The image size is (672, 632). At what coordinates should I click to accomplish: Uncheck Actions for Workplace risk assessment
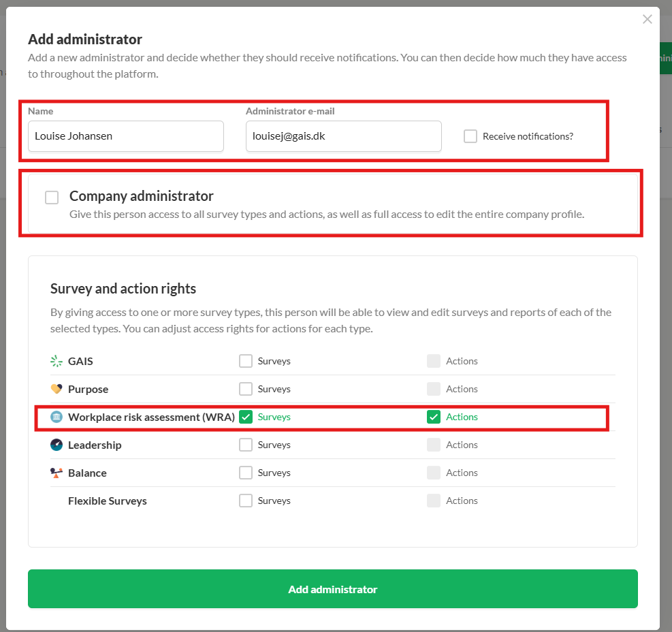click(433, 417)
